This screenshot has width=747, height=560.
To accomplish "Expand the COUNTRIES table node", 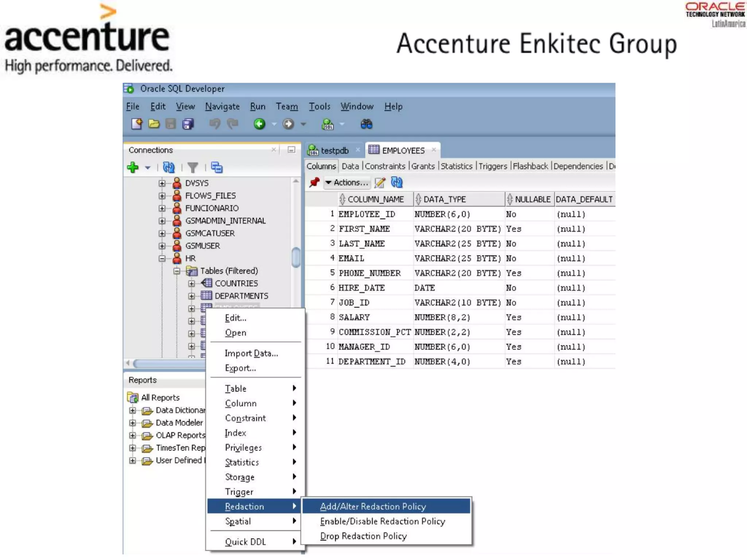I will 191,284.
